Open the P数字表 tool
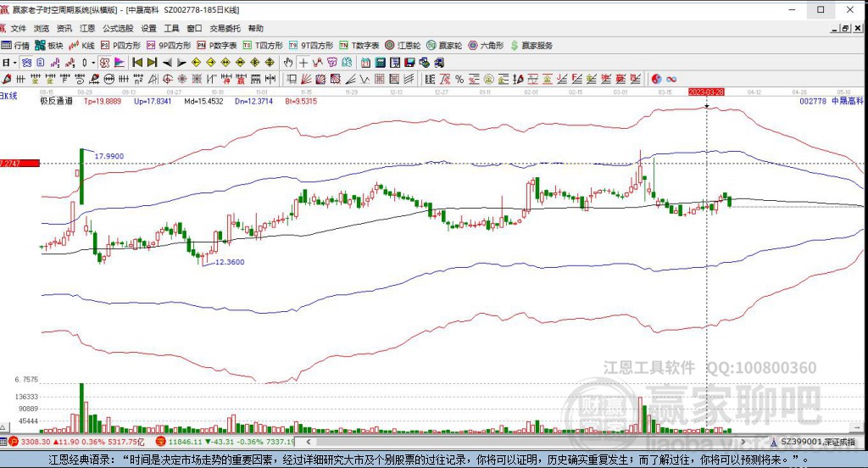This screenshot has height=468, width=868. coord(217,46)
